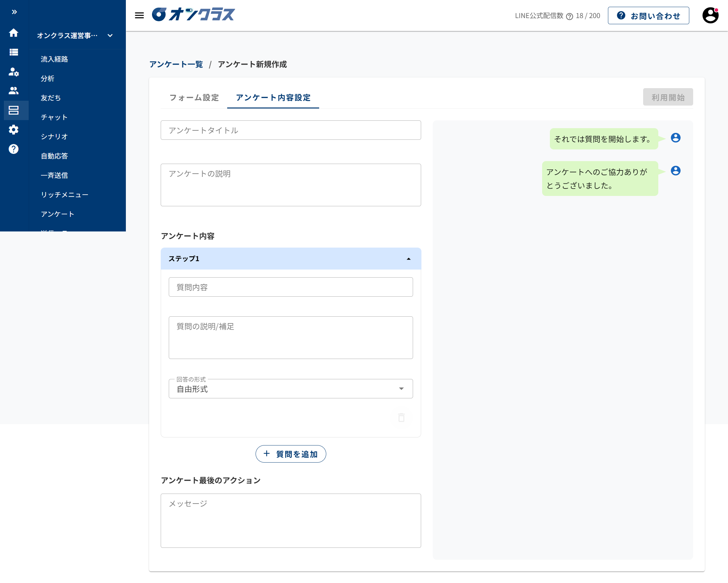Click the list view sidebar icon
This screenshot has width=728, height=583.
click(x=14, y=52)
